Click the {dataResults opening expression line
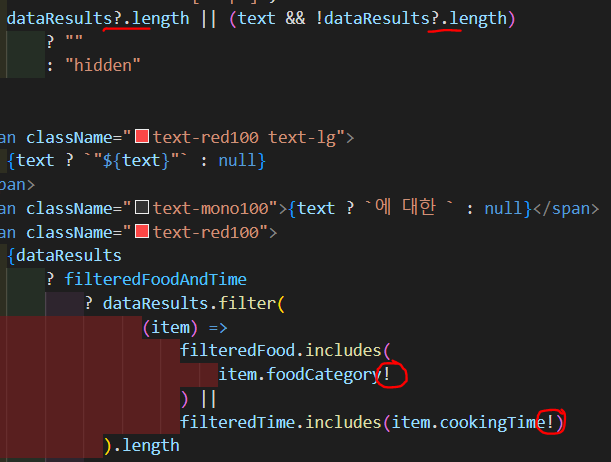Image resolution: width=611 pixels, height=462 pixels. [x=64, y=256]
